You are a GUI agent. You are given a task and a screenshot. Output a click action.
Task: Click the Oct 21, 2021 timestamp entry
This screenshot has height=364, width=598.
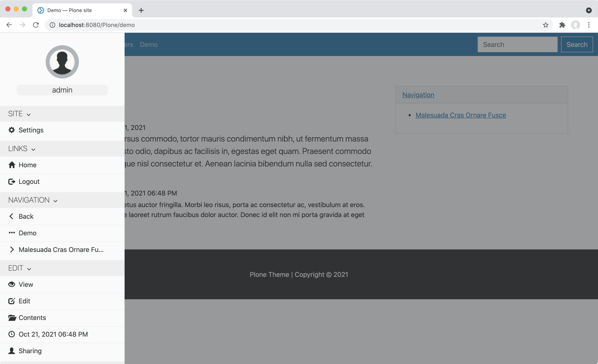(x=53, y=334)
